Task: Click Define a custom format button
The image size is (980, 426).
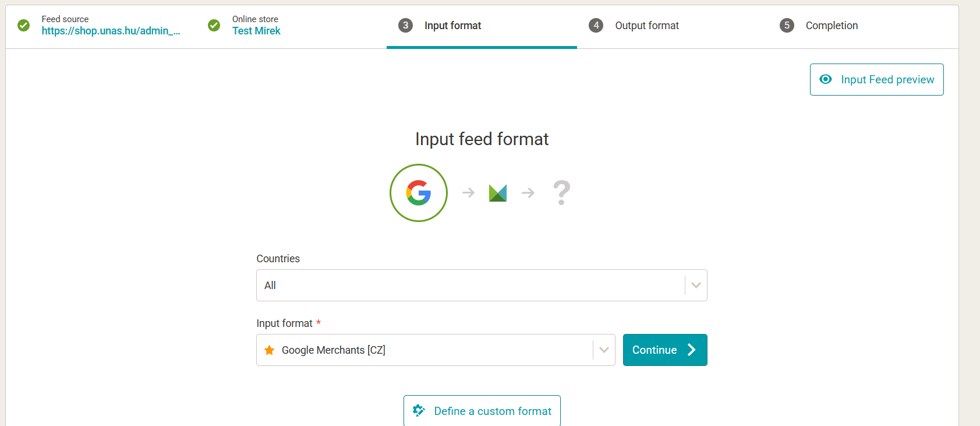Action: click(x=482, y=411)
